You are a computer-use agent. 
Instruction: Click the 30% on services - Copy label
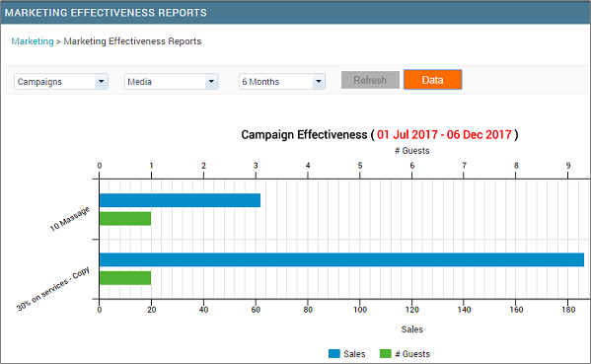(53, 289)
